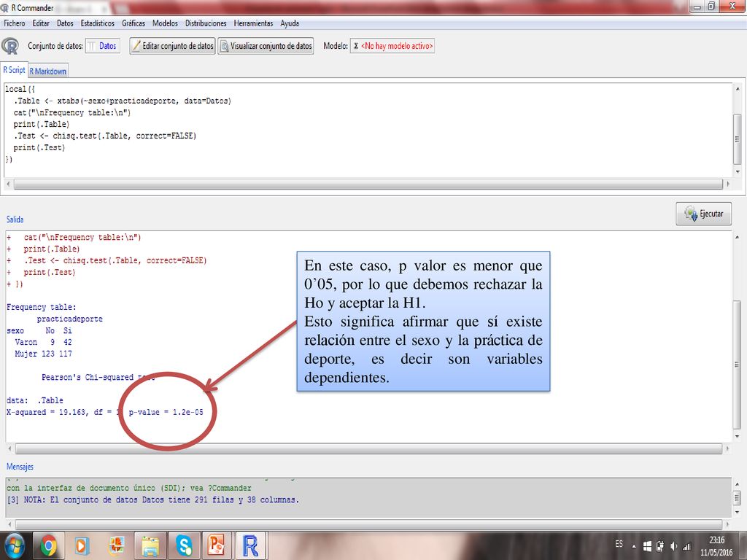Click script editor vertical scrollbar down arrow

738,172
